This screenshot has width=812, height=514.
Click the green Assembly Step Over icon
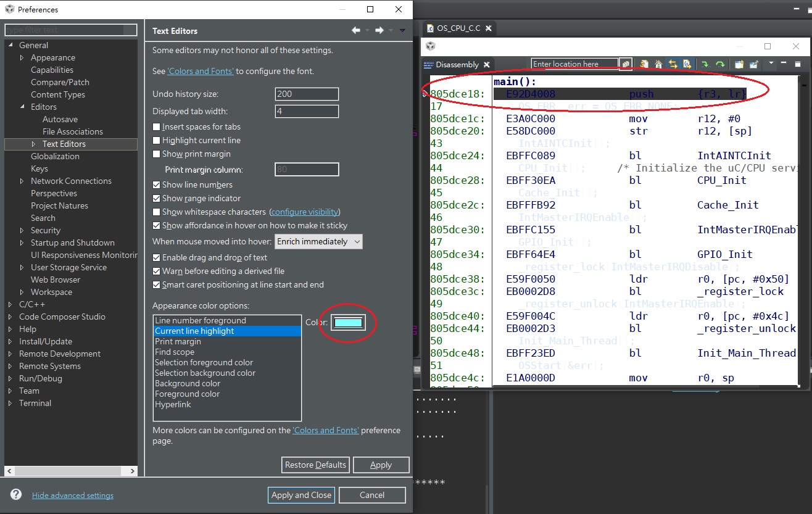(720, 64)
